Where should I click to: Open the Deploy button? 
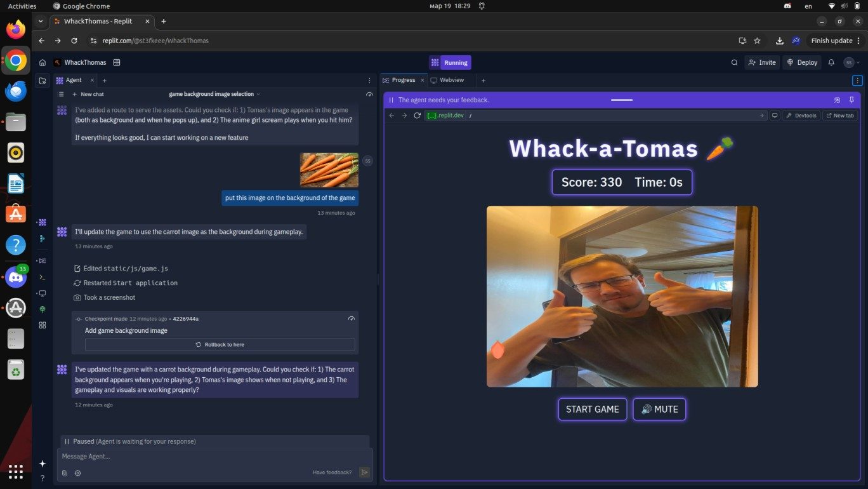(x=802, y=63)
